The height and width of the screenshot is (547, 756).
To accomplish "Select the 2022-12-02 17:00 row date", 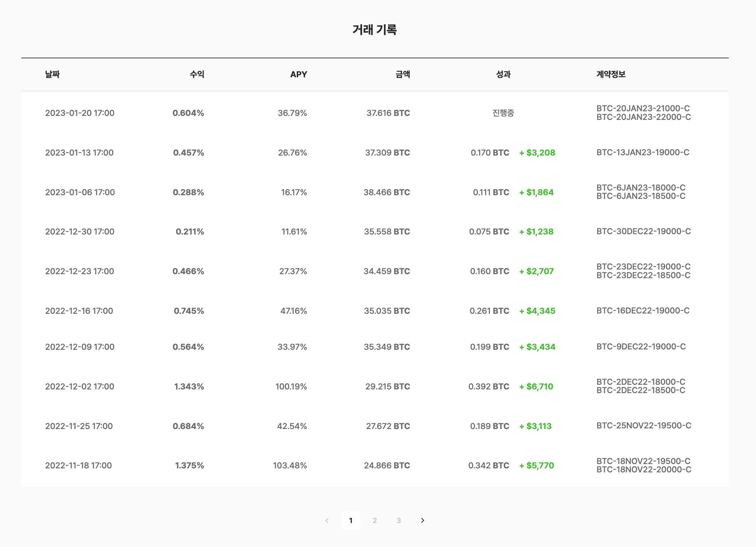I will point(80,386).
